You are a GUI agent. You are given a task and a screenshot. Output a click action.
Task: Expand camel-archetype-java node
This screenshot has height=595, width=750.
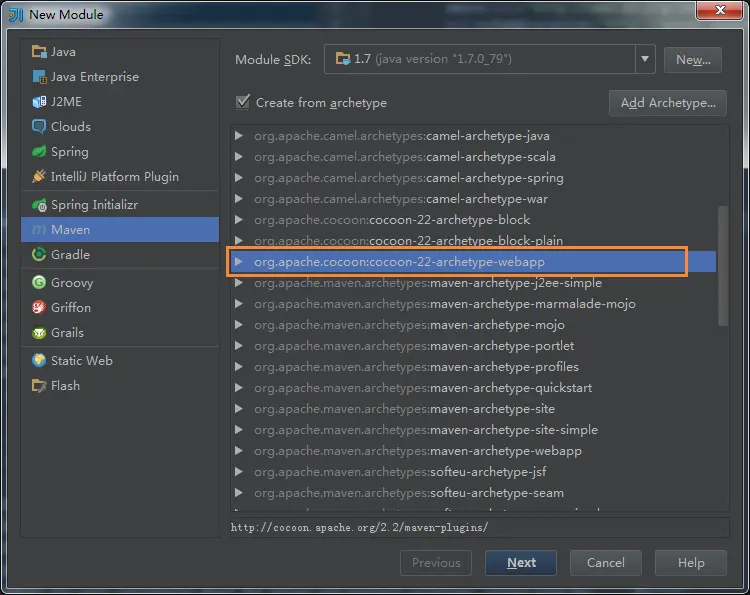pos(239,136)
